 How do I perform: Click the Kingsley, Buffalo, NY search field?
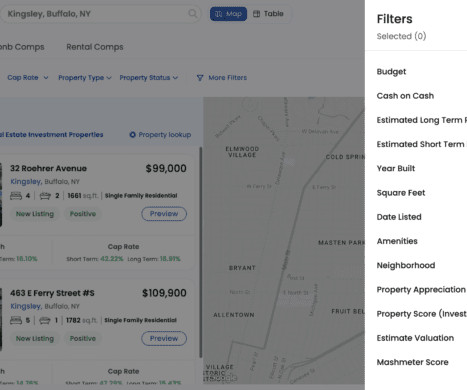[100, 14]
